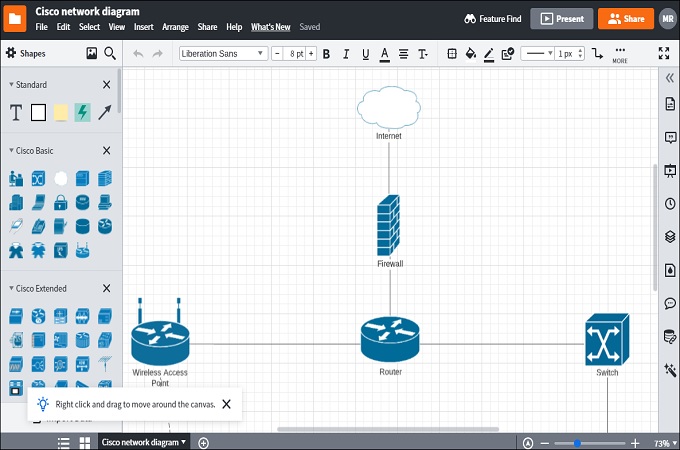Select the Text tool in Standard shapes
The image size is (680, 450).
(x=16, y=113)
